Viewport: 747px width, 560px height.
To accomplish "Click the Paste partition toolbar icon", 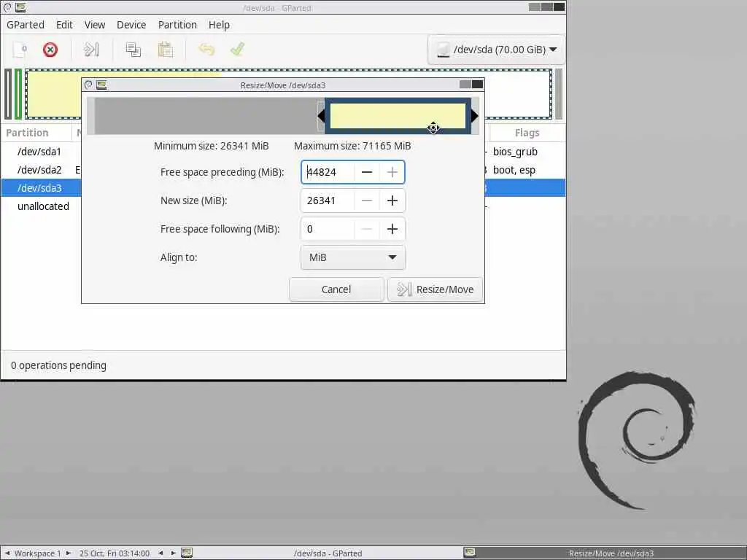I will coord(165,50).
